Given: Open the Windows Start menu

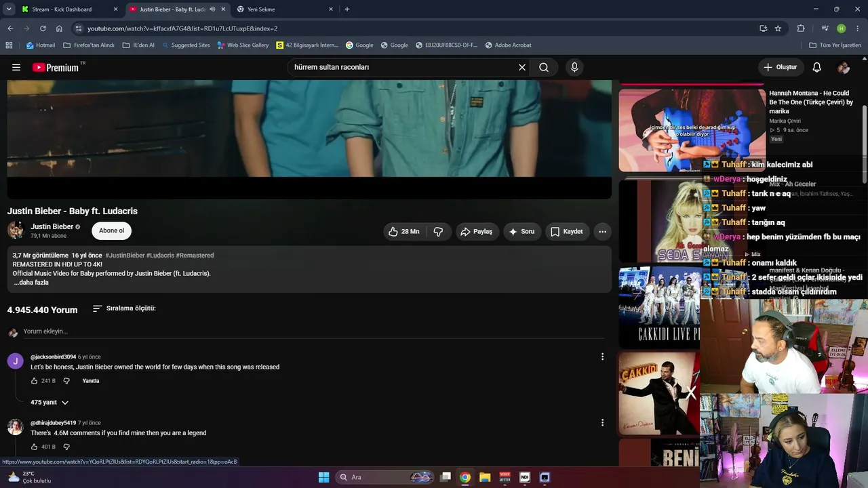Looking at the screenshot, I should 323,477.
